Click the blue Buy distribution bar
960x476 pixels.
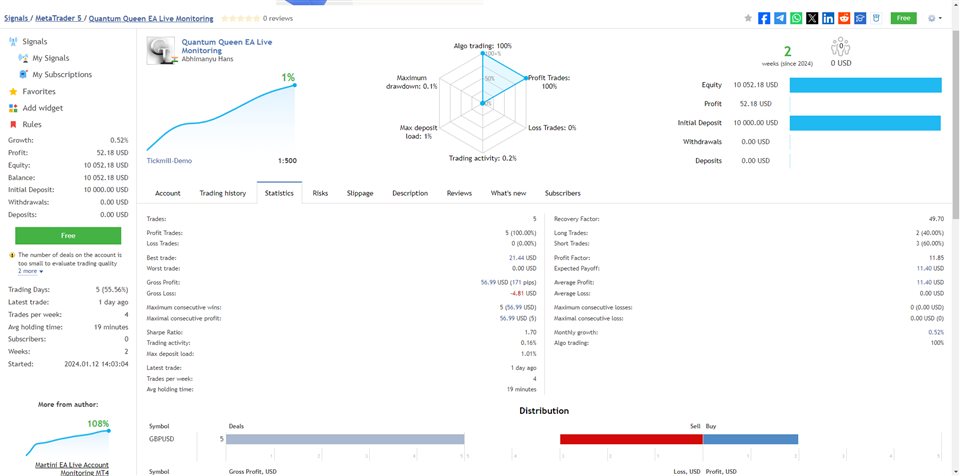point(751,439)
